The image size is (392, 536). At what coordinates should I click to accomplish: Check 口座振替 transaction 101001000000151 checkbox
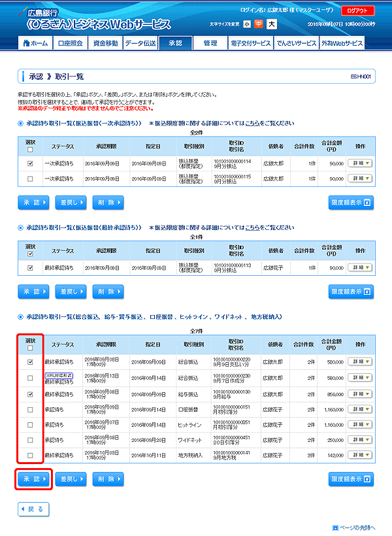click(x=30, y=410)
